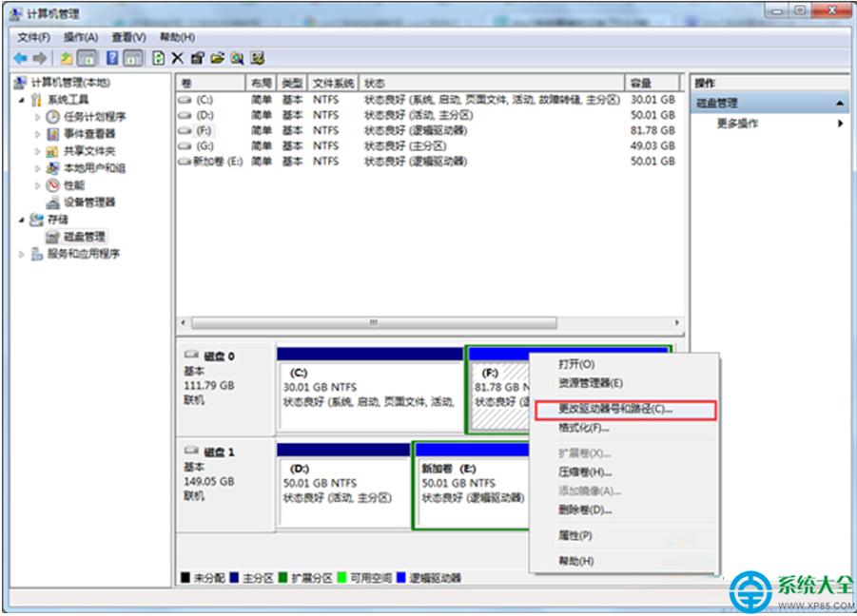Viewport: 857px width, 616px height.
Task: Click the Up one level folder icon
Action: point(67,58)
